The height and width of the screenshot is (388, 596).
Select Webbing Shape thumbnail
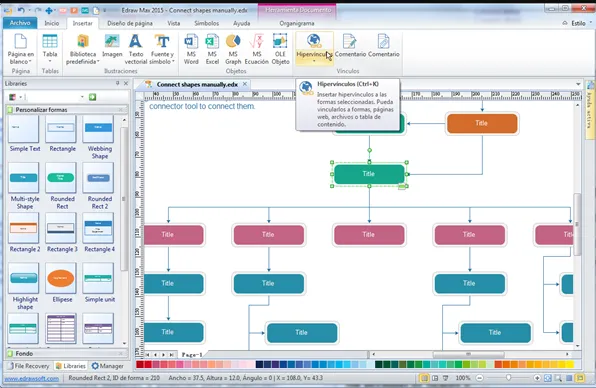click(98, 128)
